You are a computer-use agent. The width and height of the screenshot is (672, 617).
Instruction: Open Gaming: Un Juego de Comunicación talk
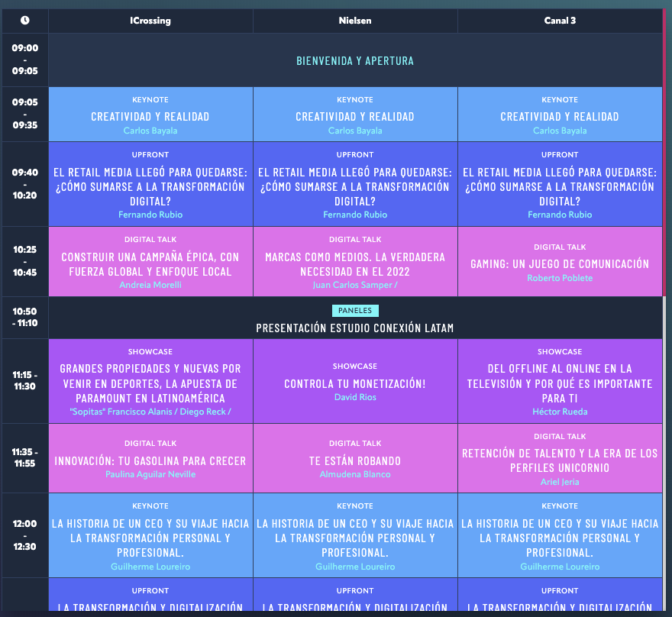tap(560, 262)
